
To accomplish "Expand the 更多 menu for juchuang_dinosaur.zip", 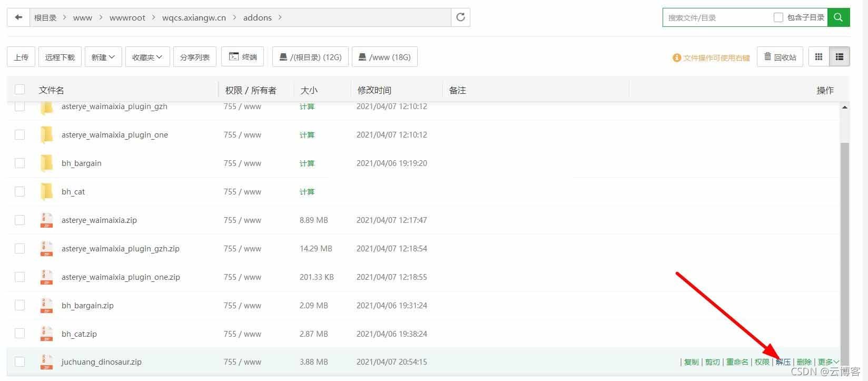I will [828, 362].
